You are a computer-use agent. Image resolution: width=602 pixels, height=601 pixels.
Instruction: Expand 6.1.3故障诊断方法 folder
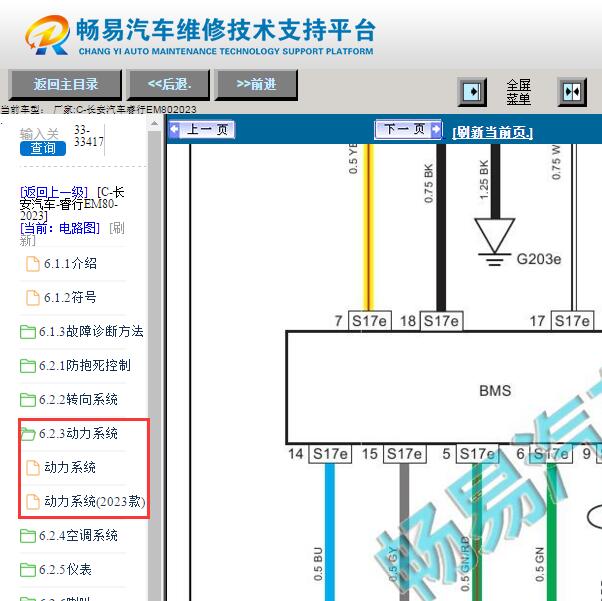click(91, 331)
